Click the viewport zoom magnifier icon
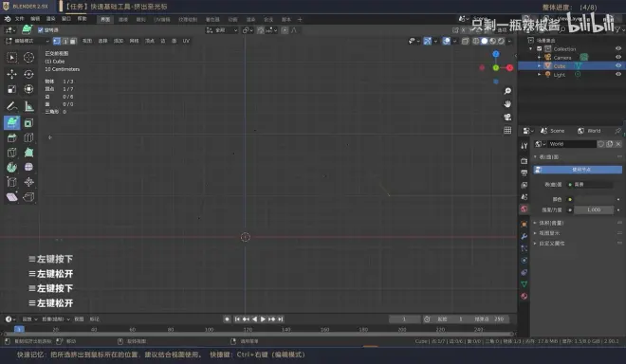626x364 pixels. tap(507, 91)
